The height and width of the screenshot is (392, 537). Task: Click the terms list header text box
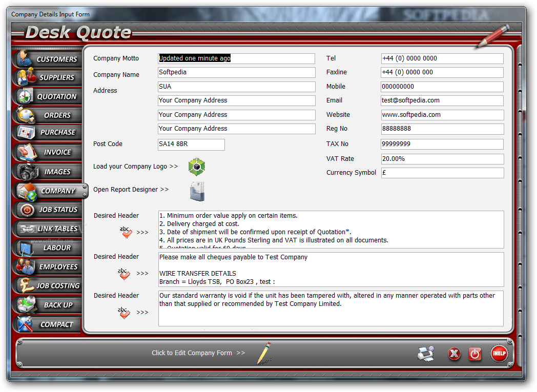(x=331, y=230)
